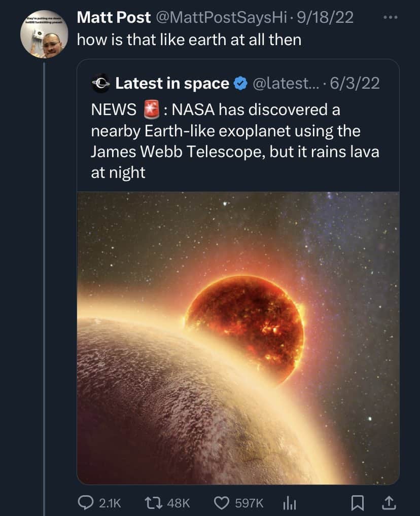Open Matt Post's profile picture

click(44, 38)
